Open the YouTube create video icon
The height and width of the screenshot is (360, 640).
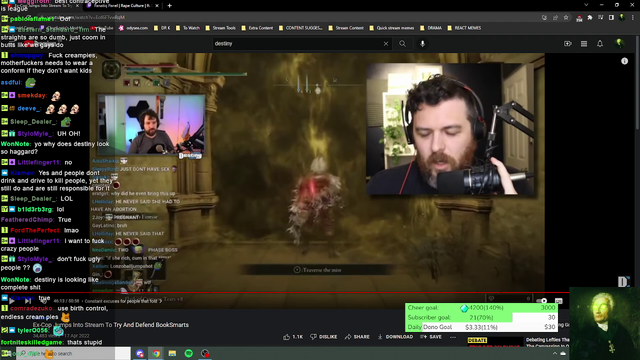[x=568, y=44]
